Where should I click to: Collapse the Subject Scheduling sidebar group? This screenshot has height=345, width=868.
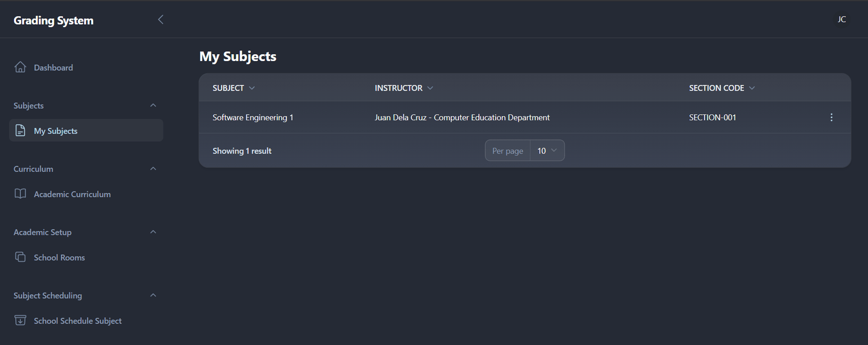153,295
